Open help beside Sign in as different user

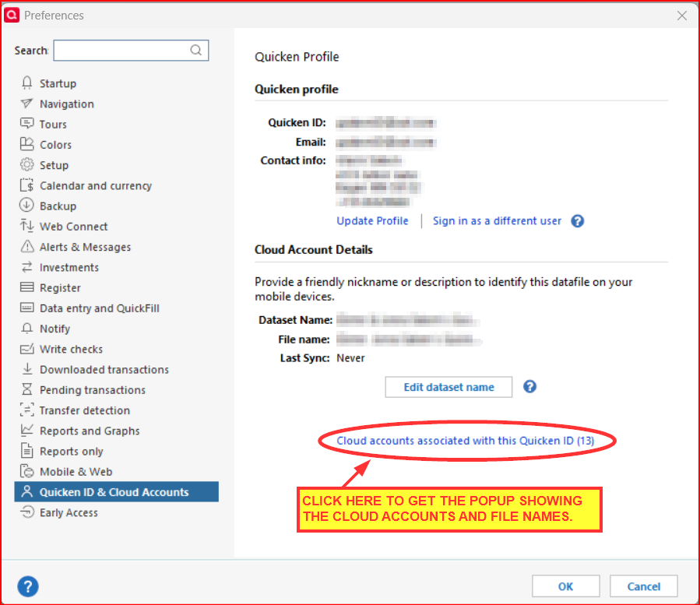point(577,221)
